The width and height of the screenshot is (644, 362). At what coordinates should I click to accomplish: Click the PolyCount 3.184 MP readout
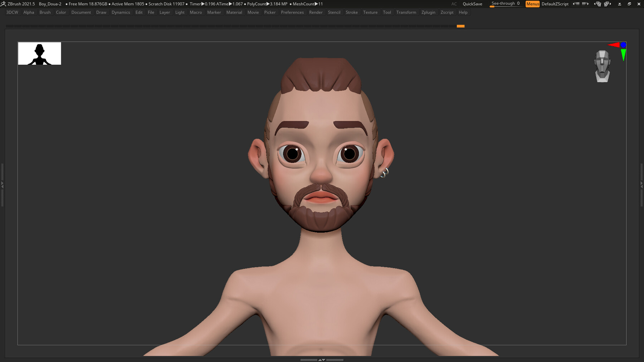[267, 4]
